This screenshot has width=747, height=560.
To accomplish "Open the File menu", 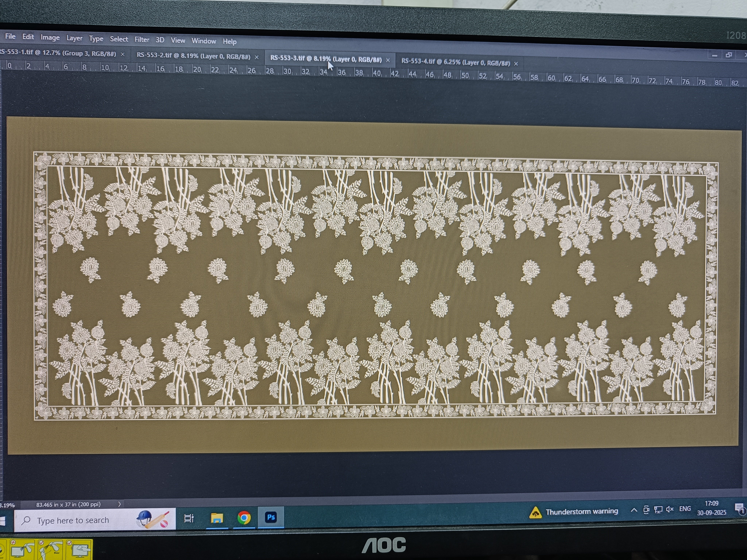I will click(x=10, y=36).
